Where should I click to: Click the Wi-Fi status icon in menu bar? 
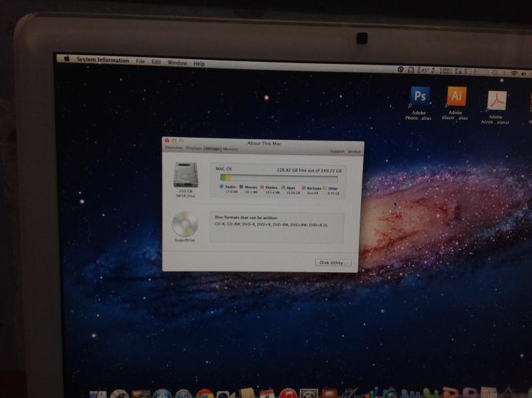[514, 73]
